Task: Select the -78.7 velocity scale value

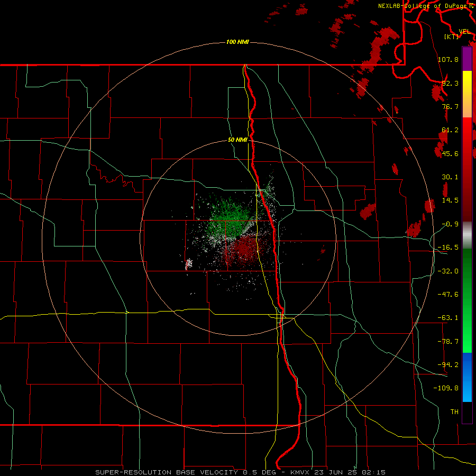Action: coord(448,342)
